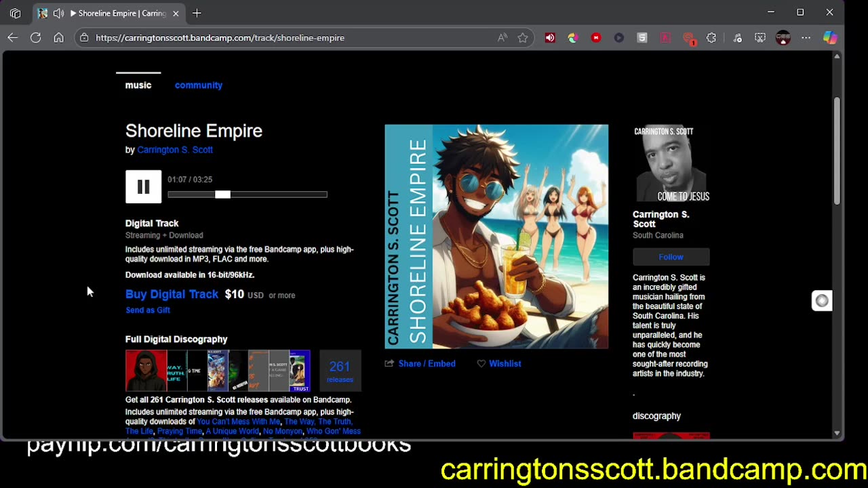Open the Copilot sidebar icon

pyautogui.click(x=830, y=38)
